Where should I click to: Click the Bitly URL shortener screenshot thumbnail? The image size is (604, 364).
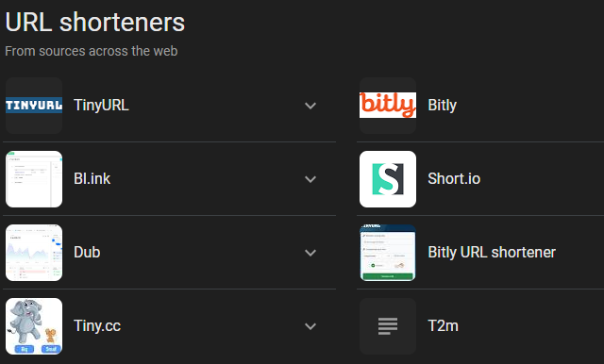click(388, 253)
